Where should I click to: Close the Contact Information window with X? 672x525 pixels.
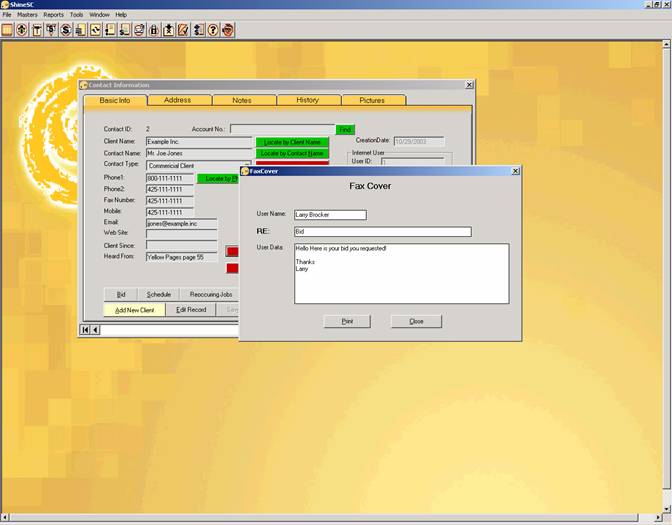(469, 85)
